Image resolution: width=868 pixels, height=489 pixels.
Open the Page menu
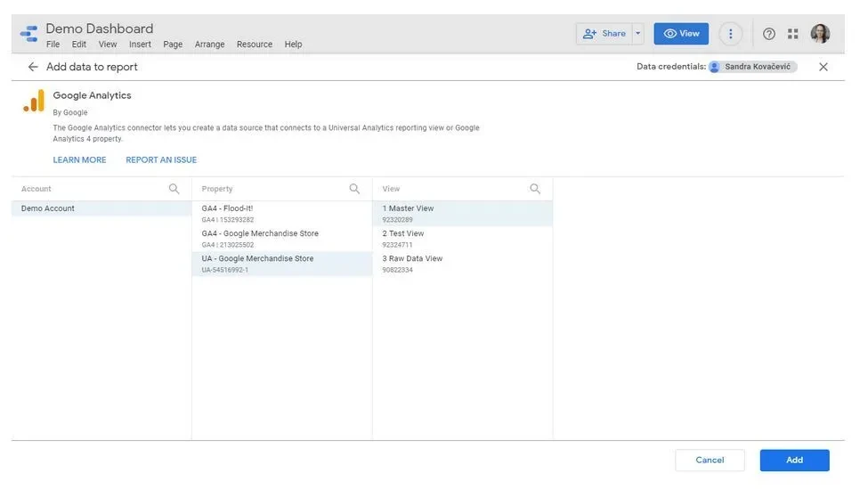[173, 45]
